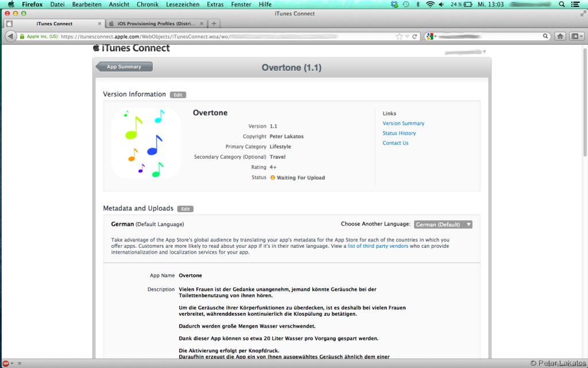
Task: Click the menu bar clock Mi. 13:03
Action: (490, 5)
